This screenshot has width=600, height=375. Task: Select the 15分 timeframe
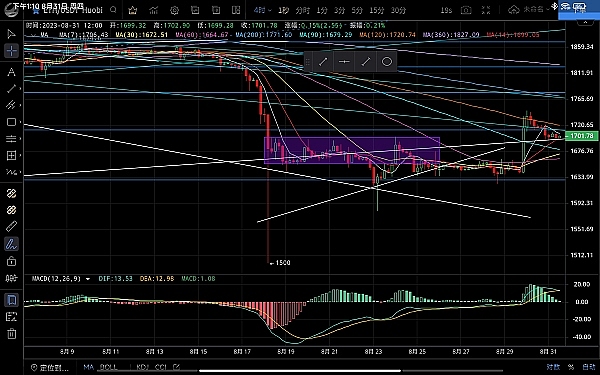coord(377,10)
